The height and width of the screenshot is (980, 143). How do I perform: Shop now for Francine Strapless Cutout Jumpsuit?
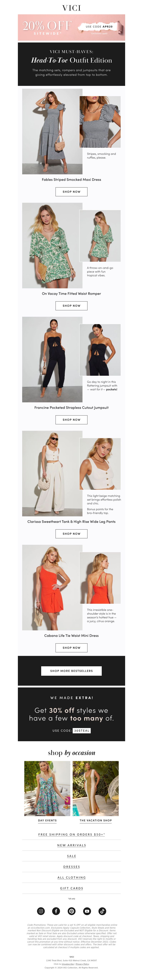tap(71, 420)
